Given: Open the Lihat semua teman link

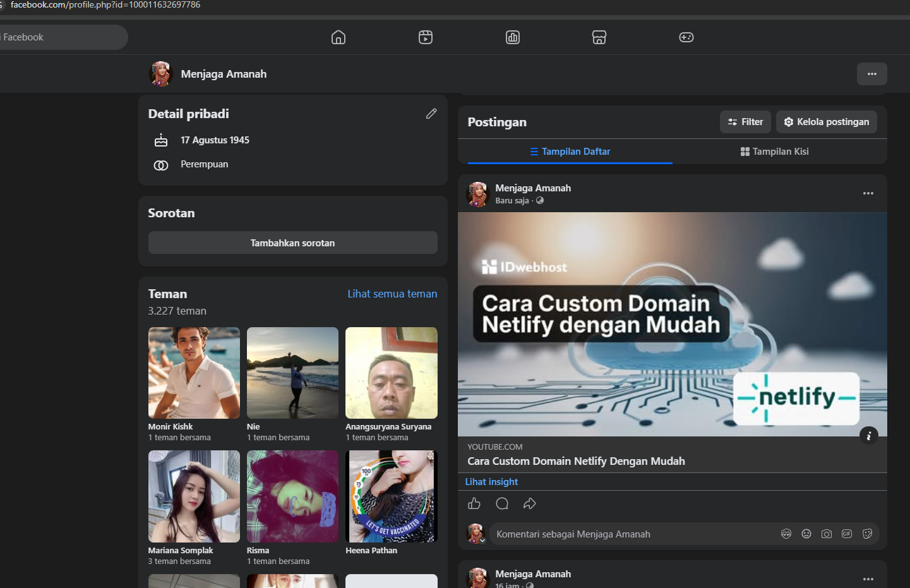Looking at the screenshot, I should pyautogui.click(x=392, y=294).
